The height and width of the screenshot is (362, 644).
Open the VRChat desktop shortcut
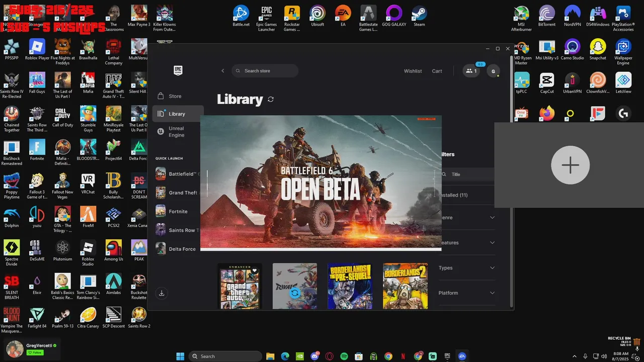(88, 185)
